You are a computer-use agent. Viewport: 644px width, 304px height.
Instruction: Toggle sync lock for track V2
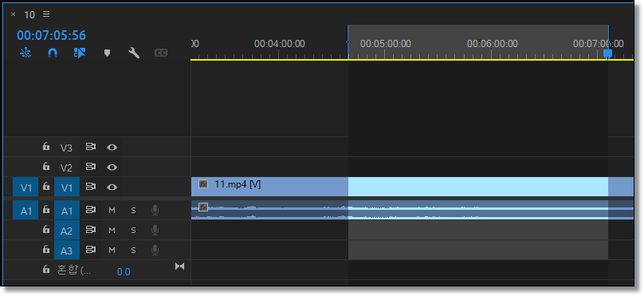[90, 167]
